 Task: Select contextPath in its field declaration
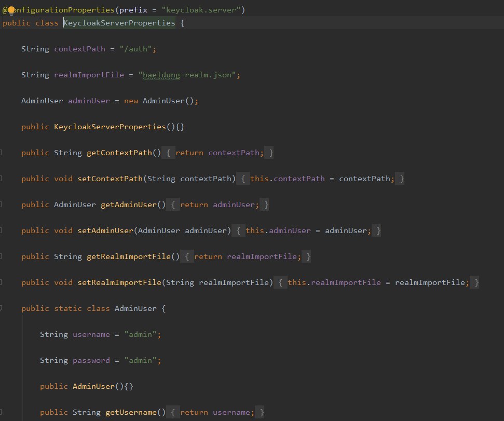point(80,49)
